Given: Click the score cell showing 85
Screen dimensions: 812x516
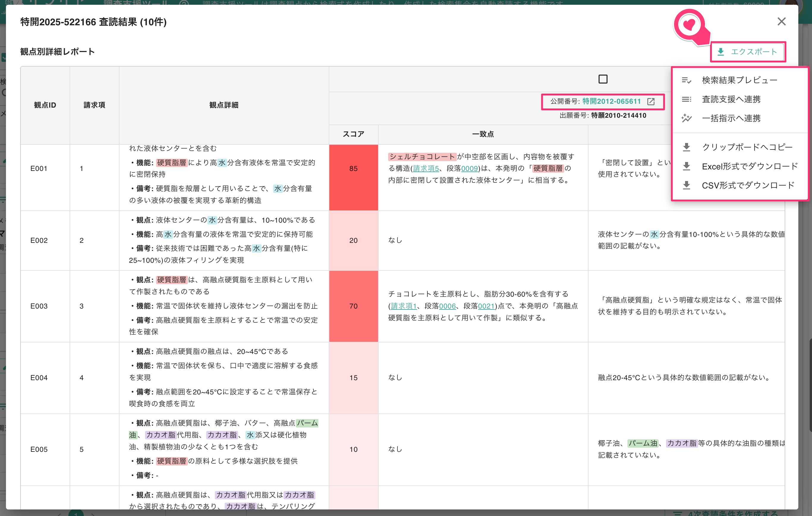Looking at the screenshot, I should point(353,177).
